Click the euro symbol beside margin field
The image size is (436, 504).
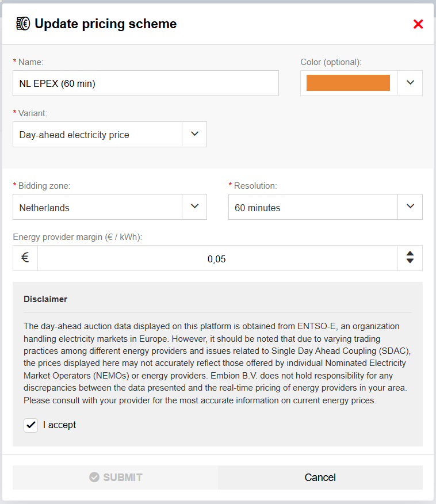click(x=25, y=258)
